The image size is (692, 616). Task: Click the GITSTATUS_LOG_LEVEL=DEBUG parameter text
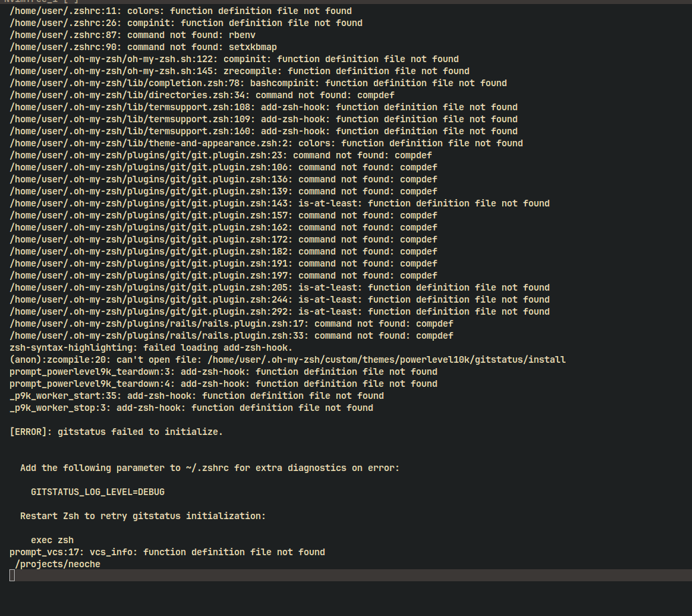98,492
